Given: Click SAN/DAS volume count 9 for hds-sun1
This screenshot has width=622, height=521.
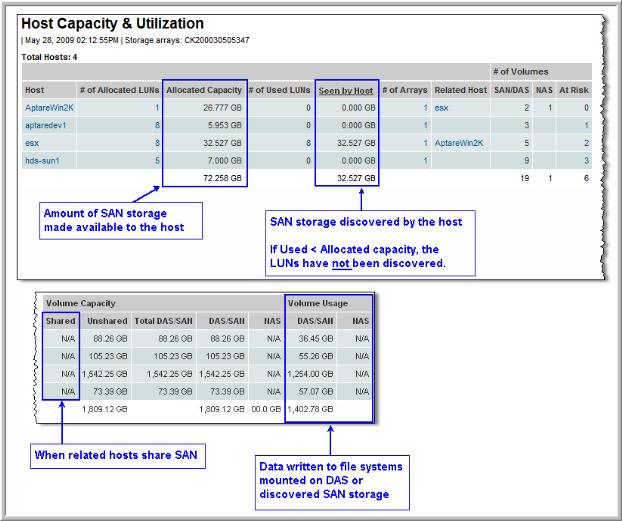Looking at the screenshot, I should pos(527,160).
